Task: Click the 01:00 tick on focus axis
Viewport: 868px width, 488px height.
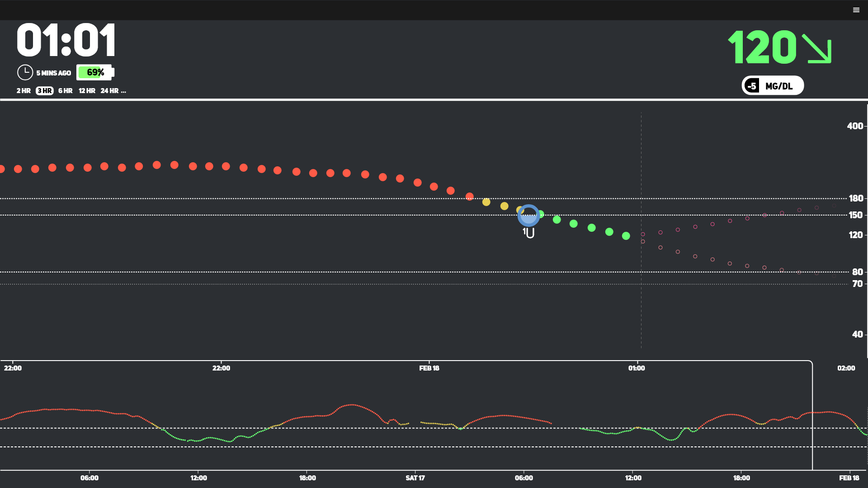Action: point(637,368)
